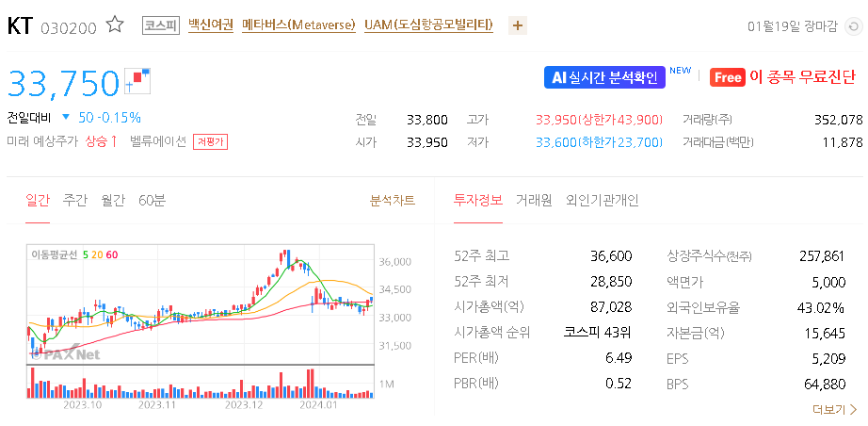Select the 거래원 tab
The width and height of the screenshot is (868, 426).
pyautogui.click(x=534, y=201)
